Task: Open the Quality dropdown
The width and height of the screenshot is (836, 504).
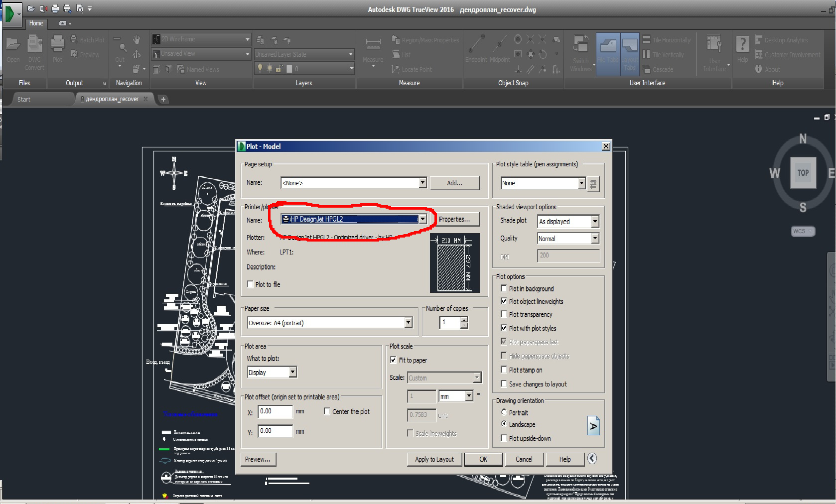Action: coord(595,239)
